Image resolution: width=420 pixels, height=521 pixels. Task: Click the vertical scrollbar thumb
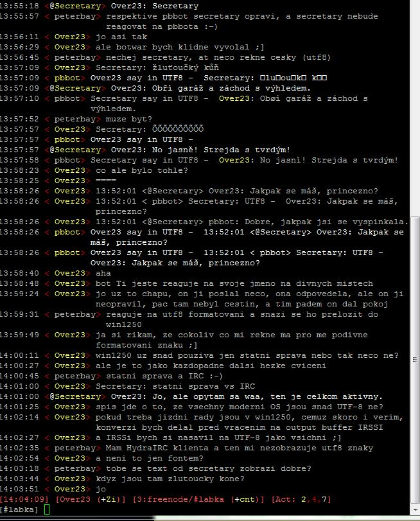(x=414, y=360)
